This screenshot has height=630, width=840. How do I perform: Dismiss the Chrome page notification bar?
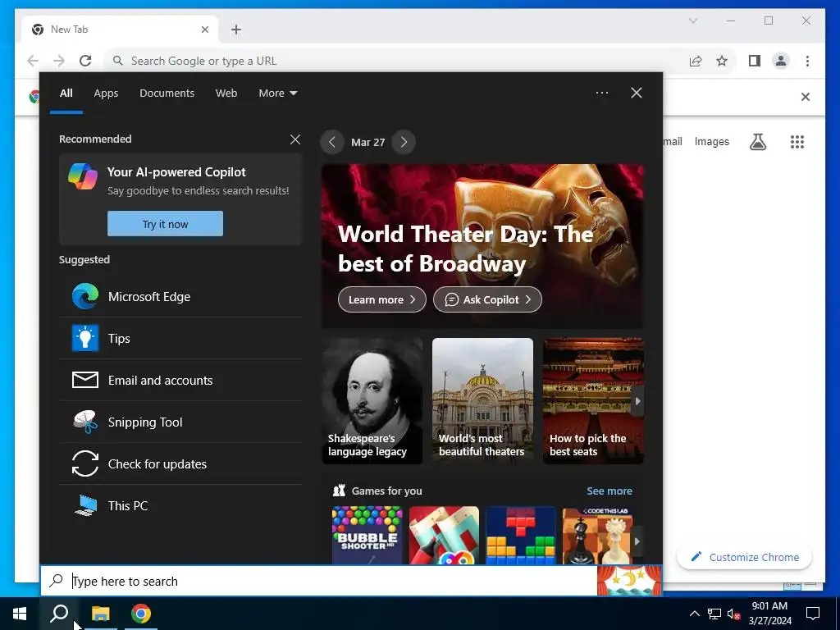[806, 97]
